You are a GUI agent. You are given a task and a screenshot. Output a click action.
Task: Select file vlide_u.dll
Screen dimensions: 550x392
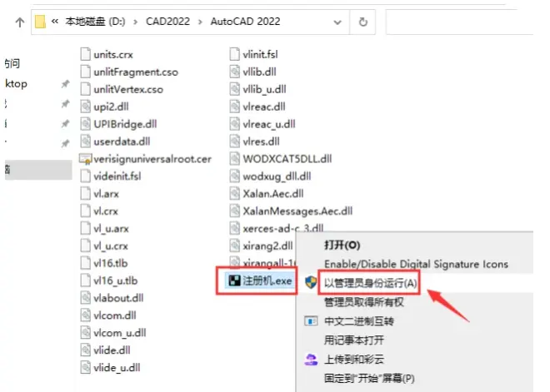coord(117,368)
